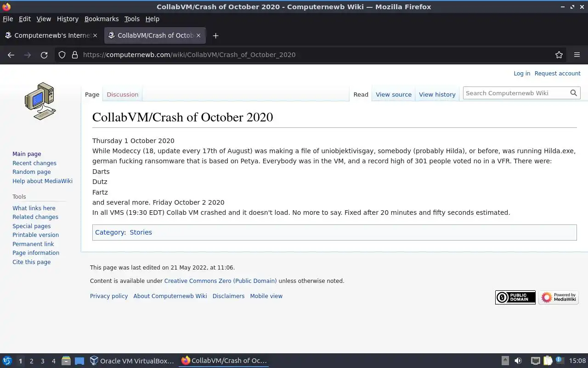Switch to the Computernewb's Internet tab
This screenshot has width=588, height=368.
pos(51,35)
